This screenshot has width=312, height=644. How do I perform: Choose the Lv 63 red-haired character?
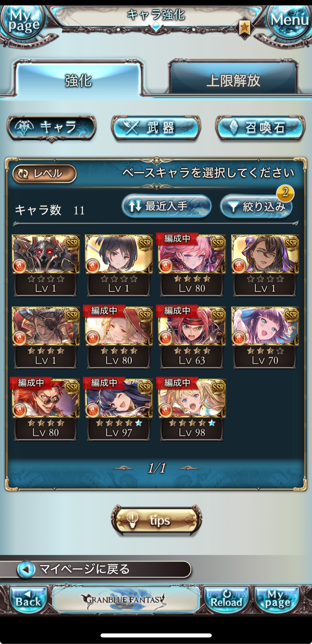click(192, 337)
